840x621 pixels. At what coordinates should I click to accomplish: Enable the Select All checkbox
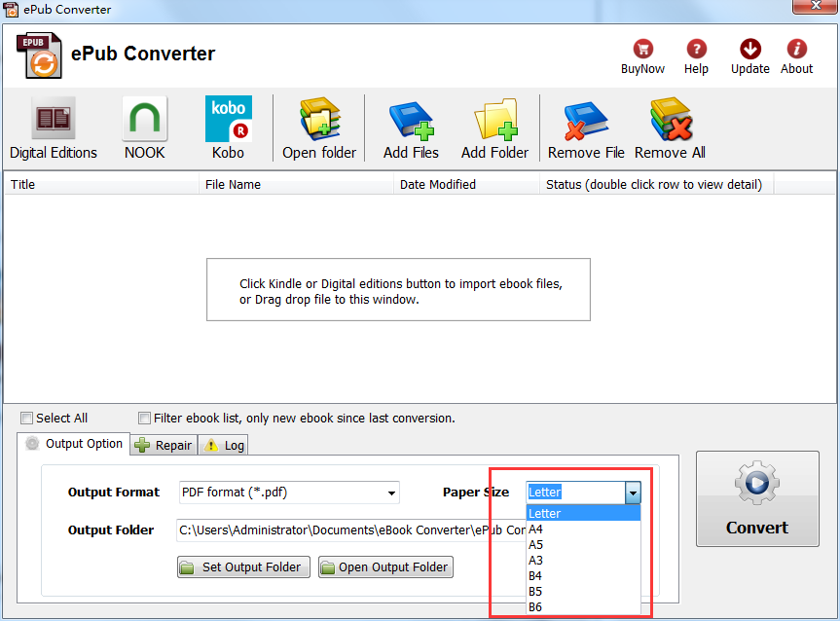pos(26,418)
